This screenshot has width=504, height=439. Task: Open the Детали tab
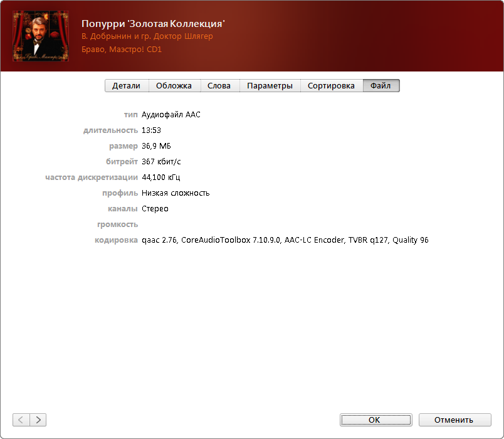pos(126,86)
